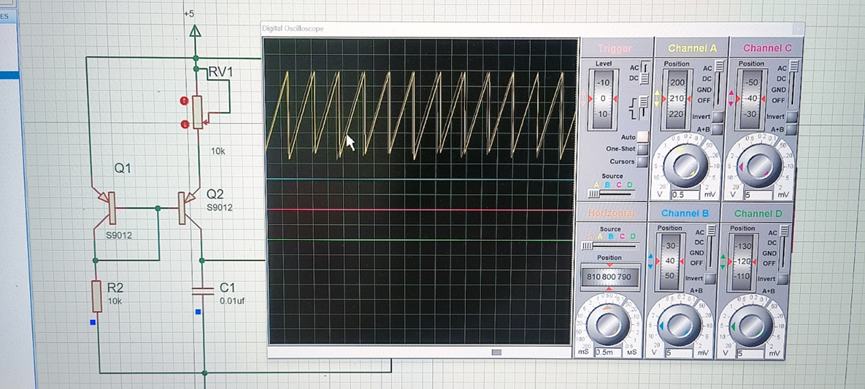Click the Horizontal timebase knob
The width and height of the screenshot is (865, 389).
(609, 324)
